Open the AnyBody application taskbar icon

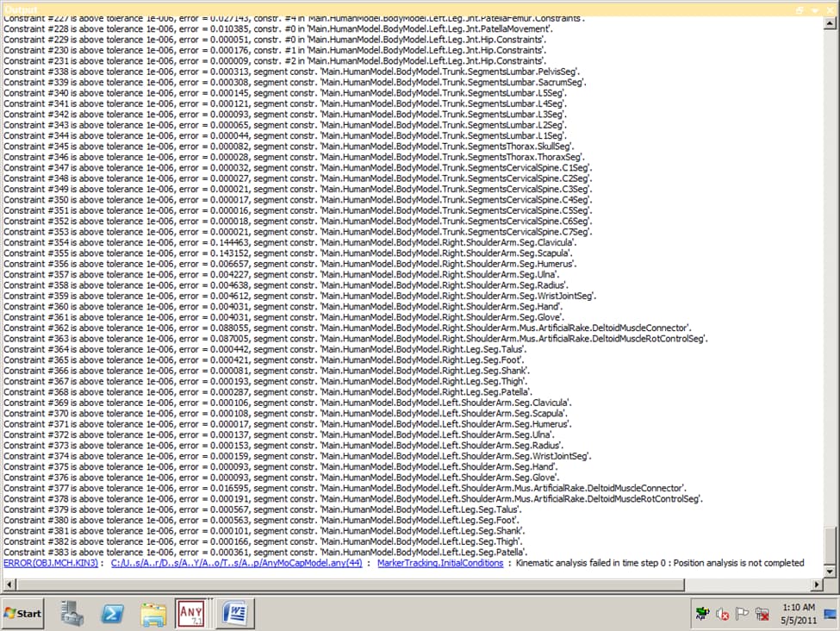[190, 613]
